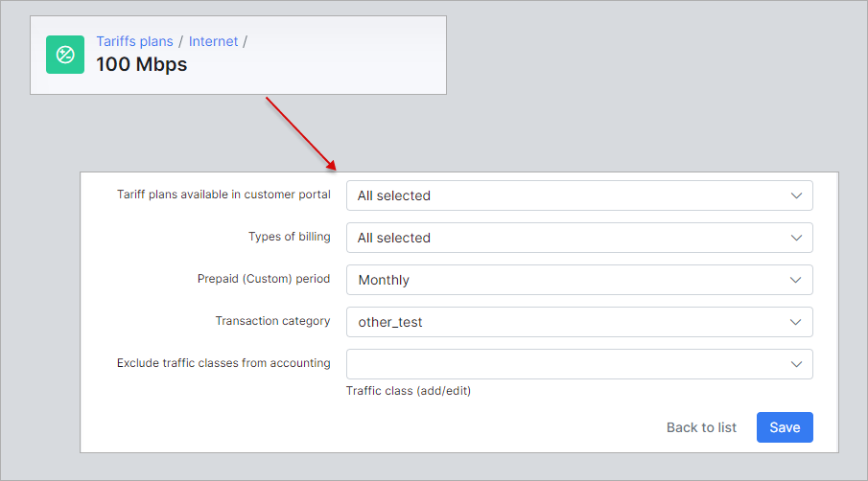The height and width of the screenshot is (481, 868).
Task: Open the Transaction category other_test dropdown
Action: [579, 322]
